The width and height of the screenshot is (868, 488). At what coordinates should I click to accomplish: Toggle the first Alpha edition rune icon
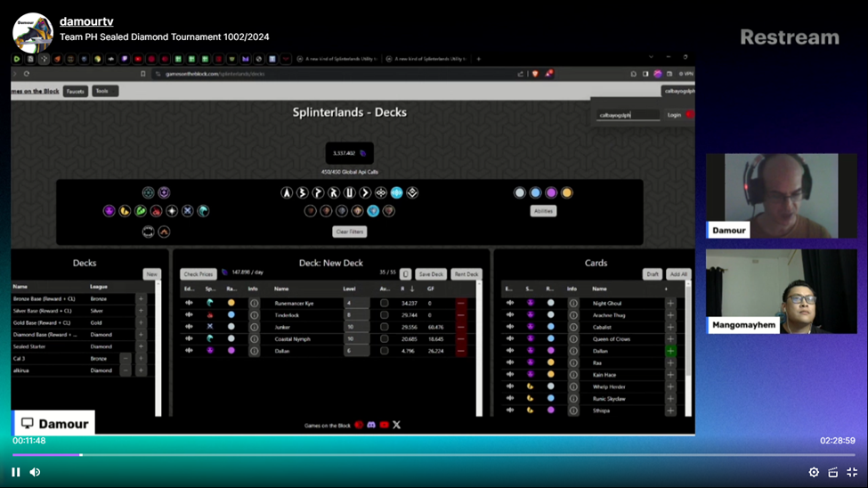point(286,192)
